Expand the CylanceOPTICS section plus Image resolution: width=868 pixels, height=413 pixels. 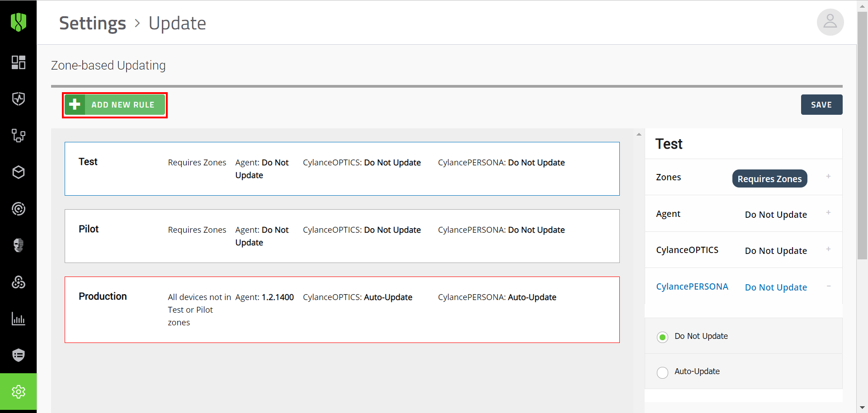[x=828, y=249]
